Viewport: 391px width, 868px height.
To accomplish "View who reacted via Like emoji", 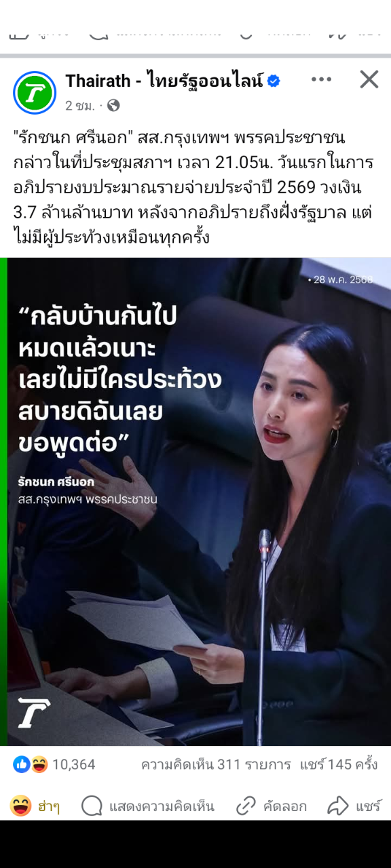I will pos(21,764).
